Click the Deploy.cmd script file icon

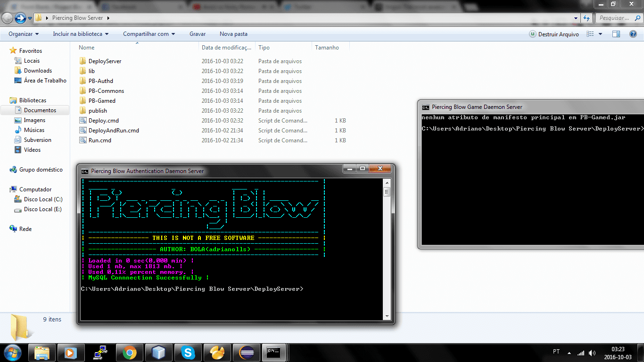83,121
